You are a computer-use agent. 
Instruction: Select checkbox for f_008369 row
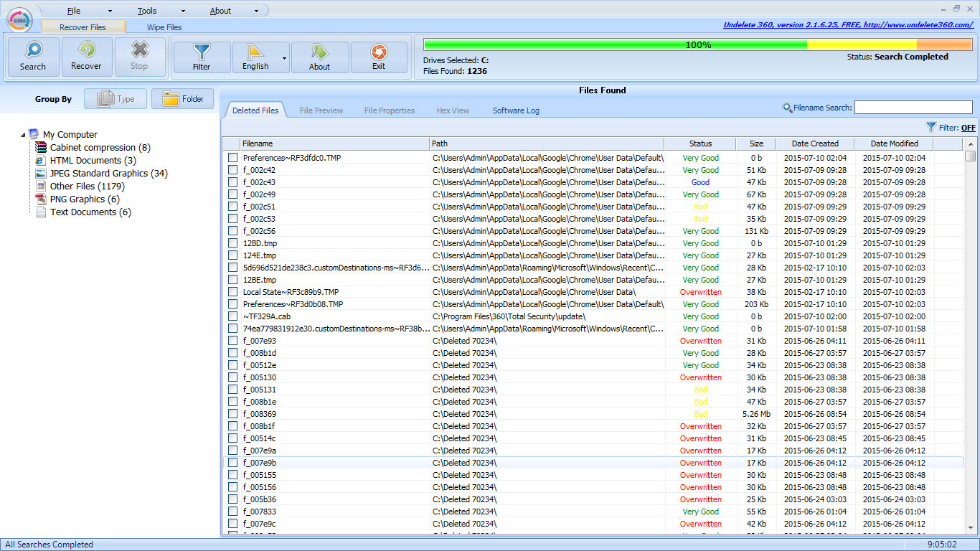[x=232, y=414]
